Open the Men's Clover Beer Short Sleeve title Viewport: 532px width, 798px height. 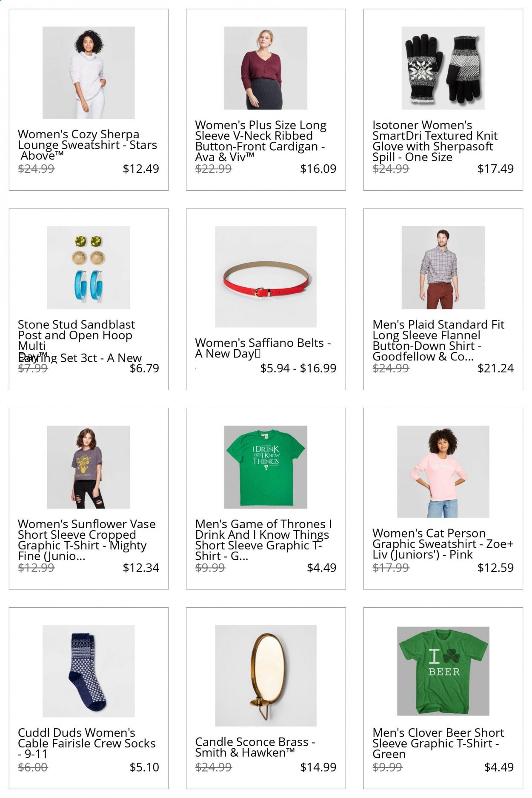coord(438,743)
